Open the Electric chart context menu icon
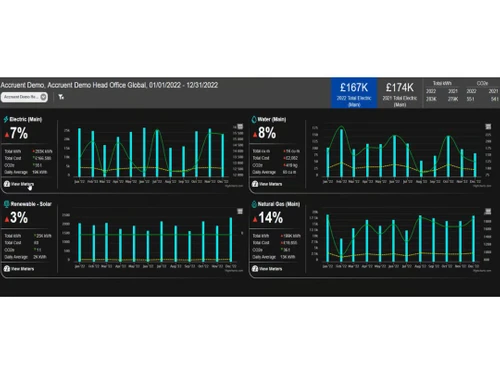 (240, 127)
